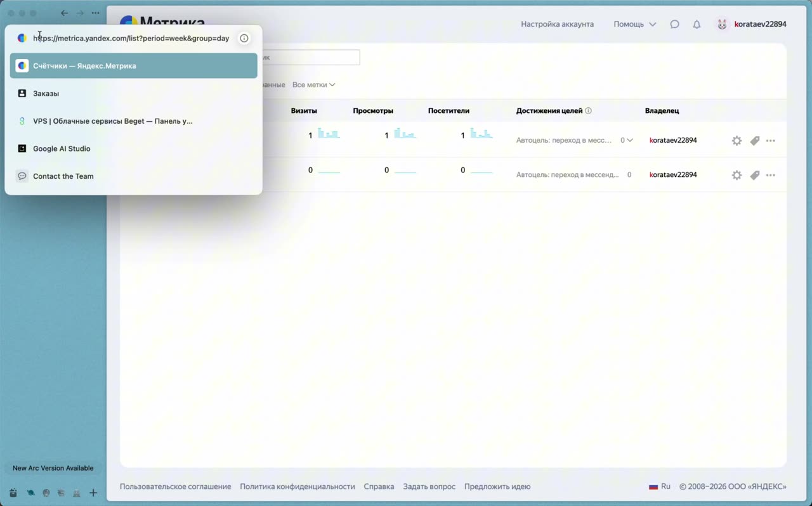Change language with the Ru switcher
This screenshot has width=812, height=506.
point(660,486)
